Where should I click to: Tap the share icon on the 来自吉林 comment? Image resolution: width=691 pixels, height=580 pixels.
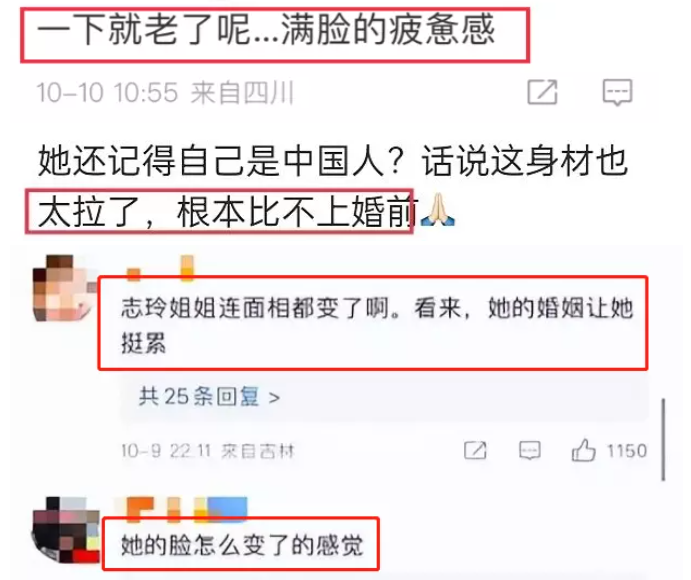475,451
